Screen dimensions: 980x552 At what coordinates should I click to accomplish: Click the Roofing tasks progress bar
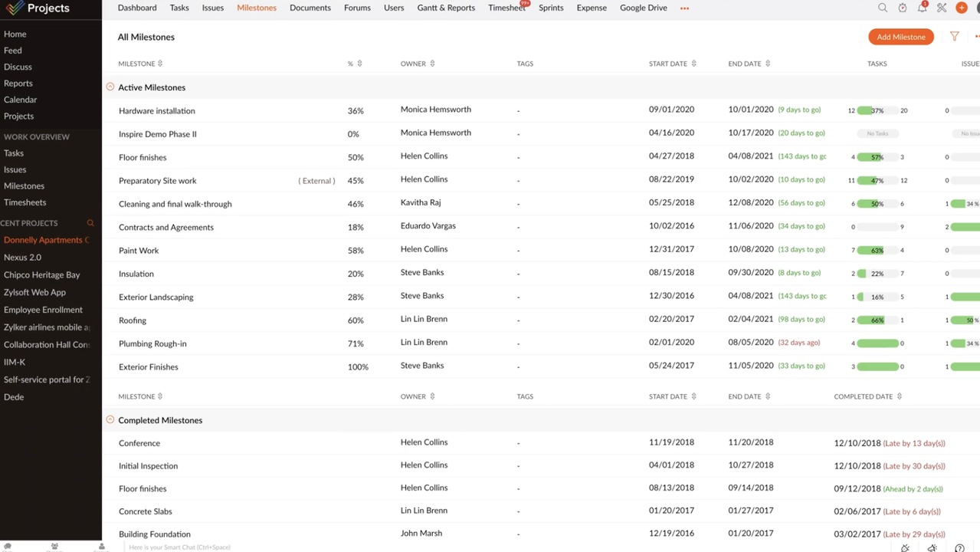click(877, 320)
